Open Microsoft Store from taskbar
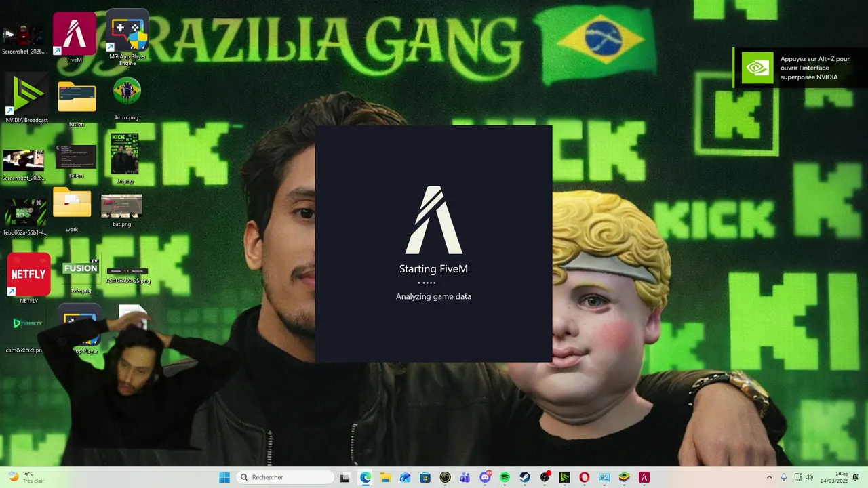 (425, 477)
